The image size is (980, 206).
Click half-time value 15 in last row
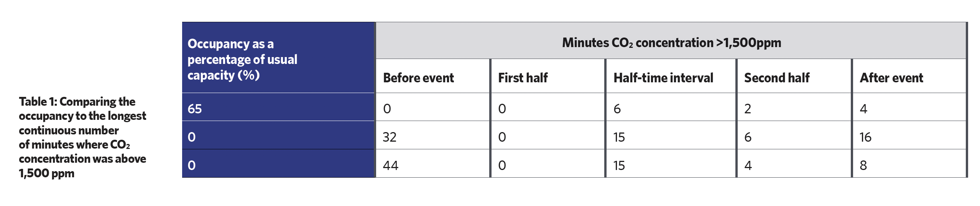tap(671, 163)
